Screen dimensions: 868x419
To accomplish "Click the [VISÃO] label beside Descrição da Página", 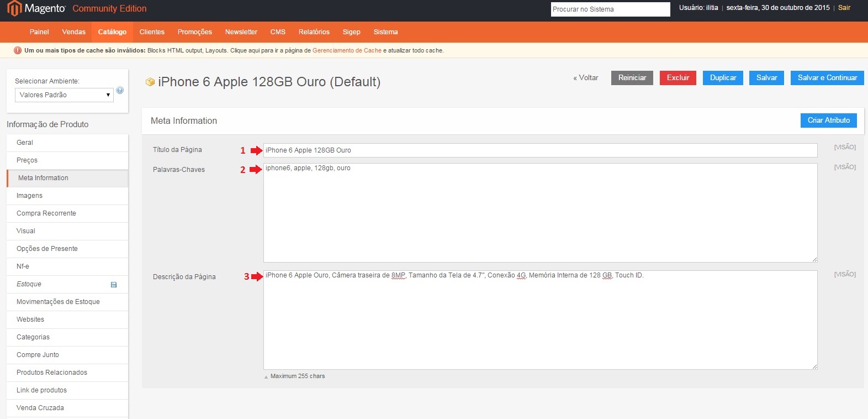I will (x=845, y=274).
